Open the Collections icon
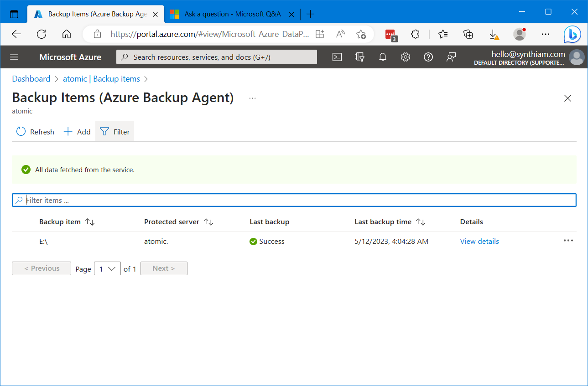The image size is (588, 386). tap(468, 34)
